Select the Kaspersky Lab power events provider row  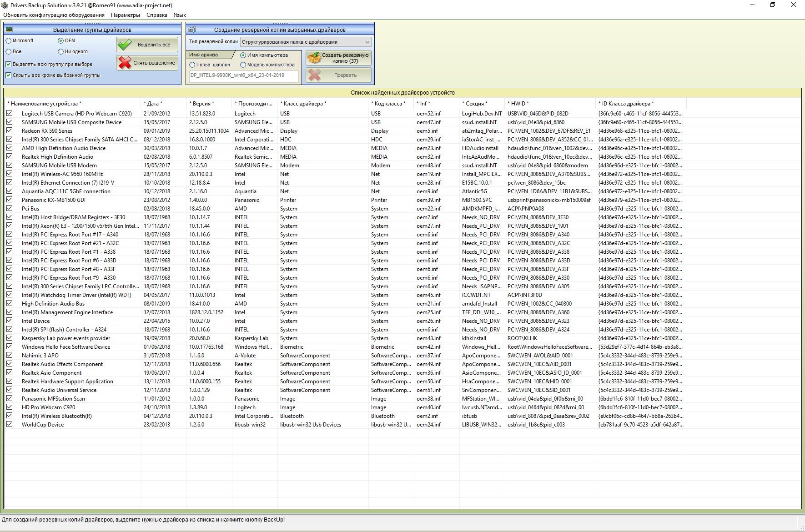click(66, 338)
